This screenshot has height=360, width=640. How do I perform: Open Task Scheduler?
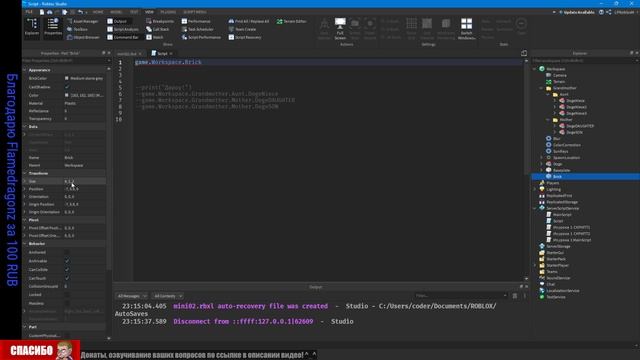click(198, 29)
